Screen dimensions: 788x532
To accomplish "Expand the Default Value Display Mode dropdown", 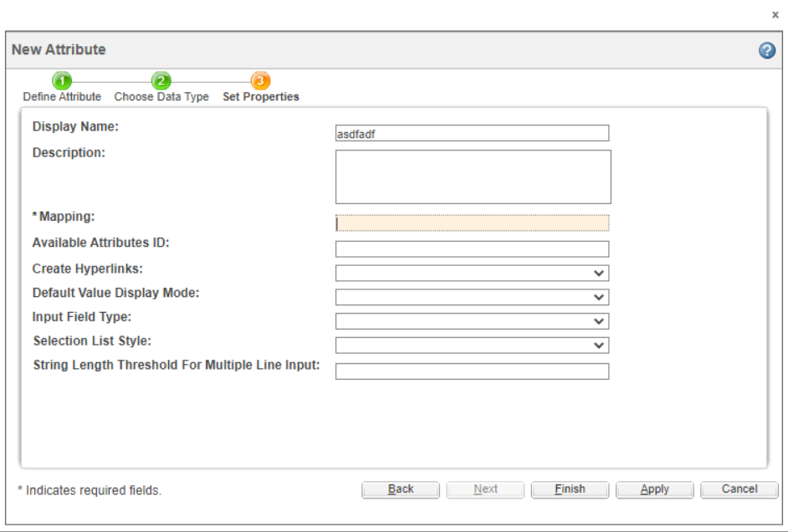I will pyautogui.click(x=473, y=298).
